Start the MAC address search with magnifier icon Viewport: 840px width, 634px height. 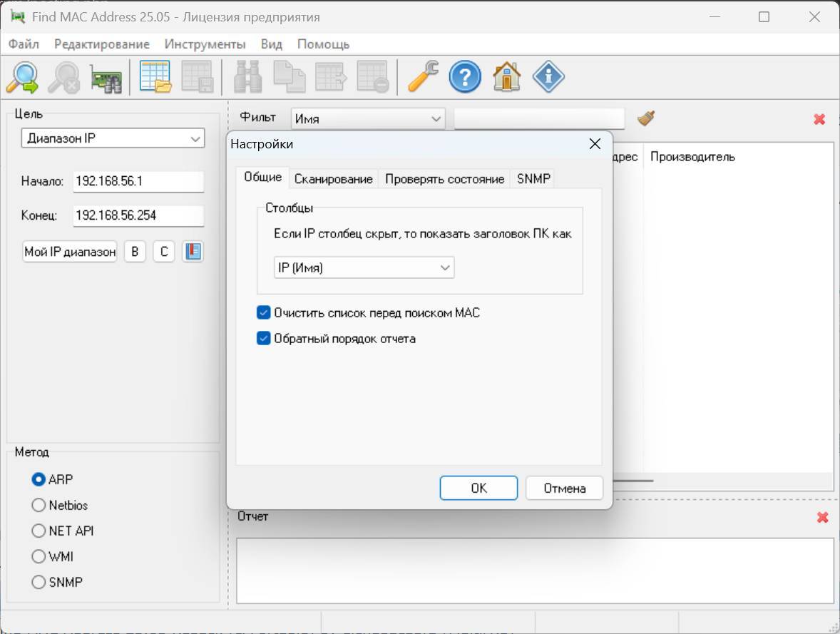[x=23, y=77]
